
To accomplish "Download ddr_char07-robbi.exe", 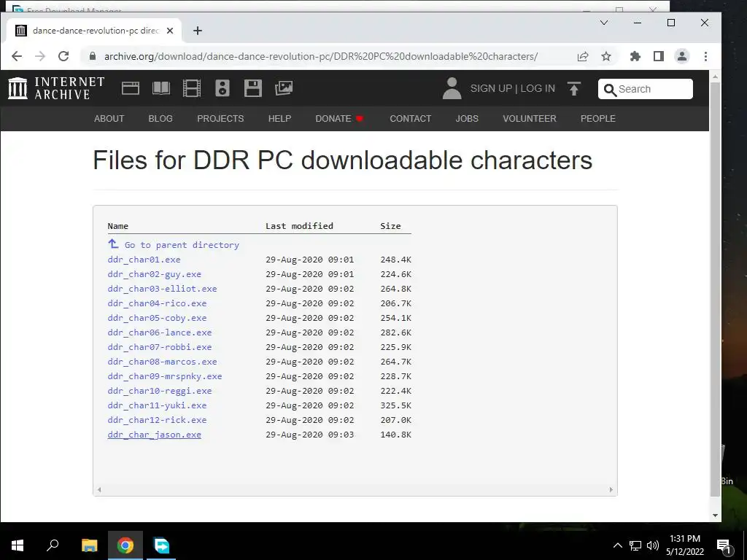I will coord(160,347).
